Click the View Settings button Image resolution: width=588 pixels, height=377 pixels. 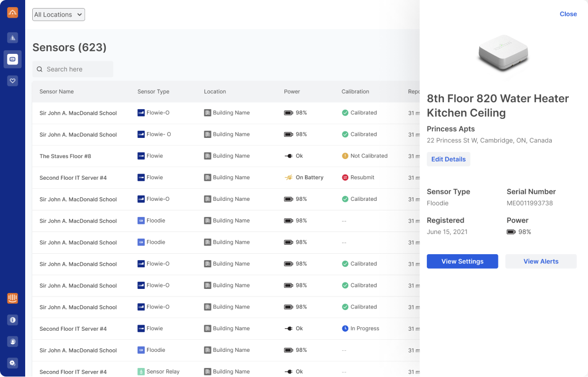click(462, 262)
